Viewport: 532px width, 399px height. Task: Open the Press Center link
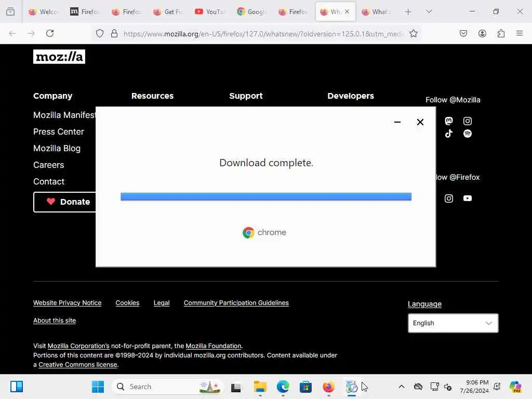coord(58,131)
